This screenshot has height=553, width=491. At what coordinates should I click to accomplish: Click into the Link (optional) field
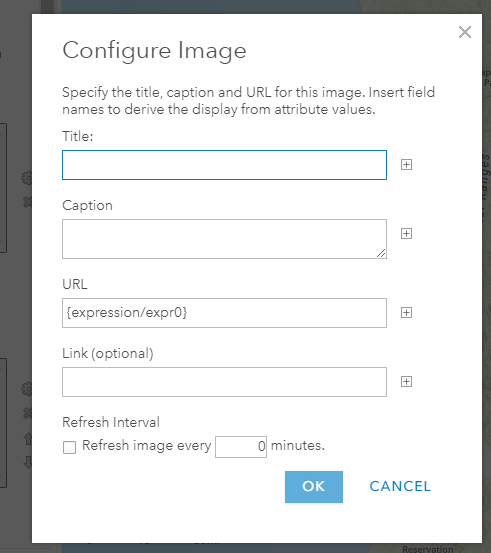224,382
